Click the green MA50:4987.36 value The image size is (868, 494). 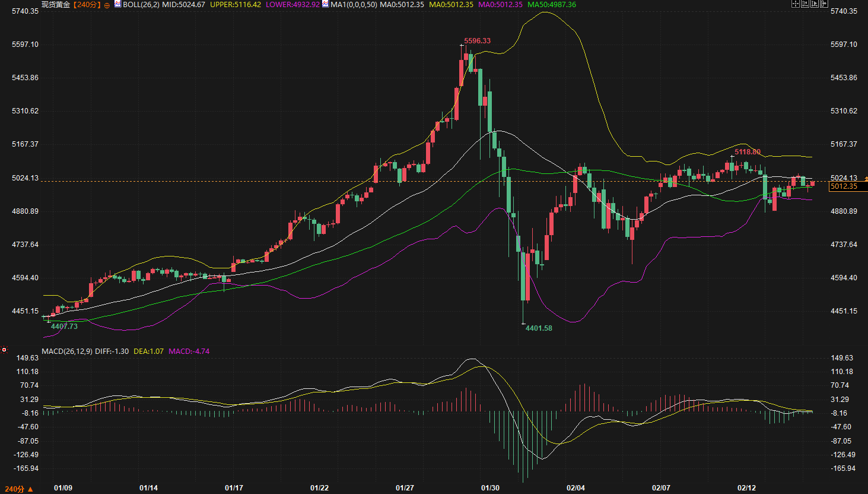click(x=552, y=4)
